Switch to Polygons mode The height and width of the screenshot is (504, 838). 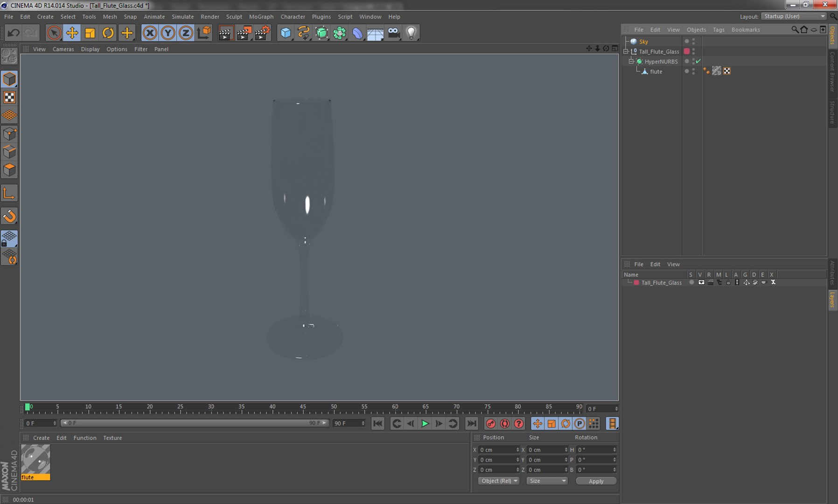pos(9,170)
